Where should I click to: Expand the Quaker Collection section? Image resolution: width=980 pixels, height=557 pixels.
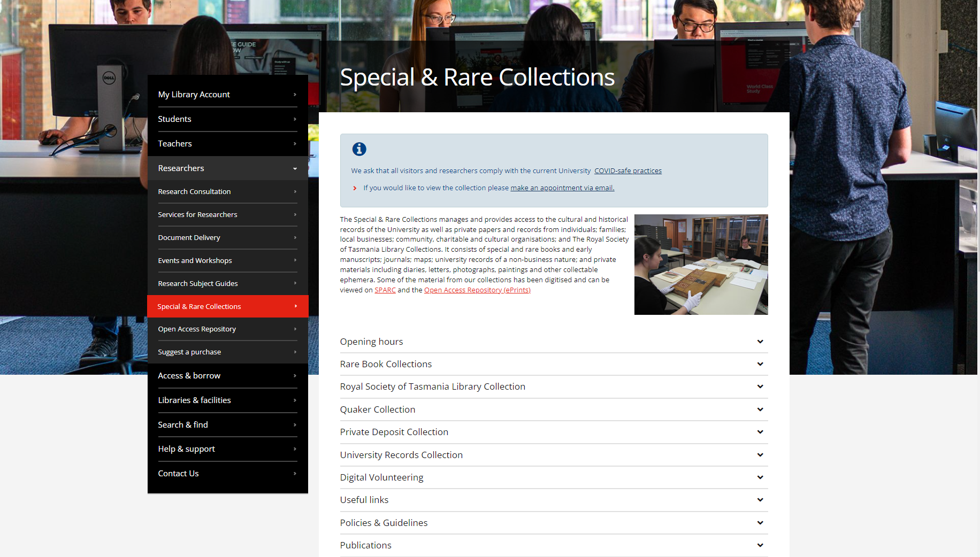point(760,409)
